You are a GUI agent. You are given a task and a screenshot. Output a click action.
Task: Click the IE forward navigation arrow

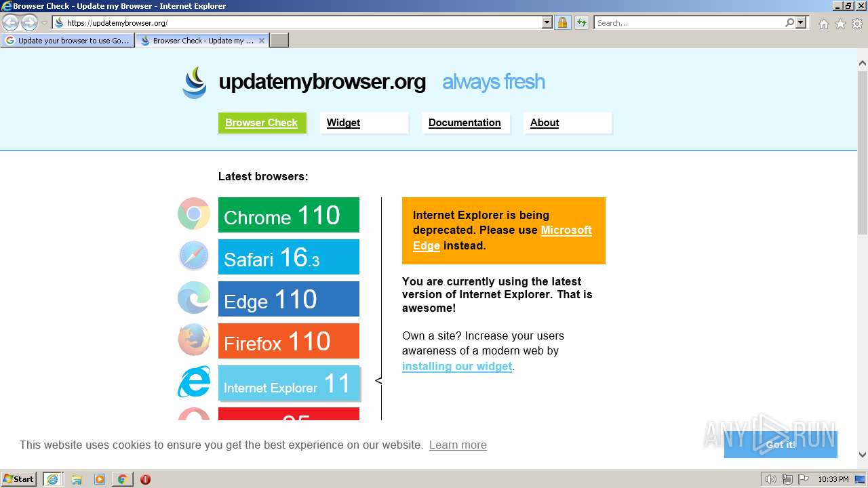click(x=29, y=22)
